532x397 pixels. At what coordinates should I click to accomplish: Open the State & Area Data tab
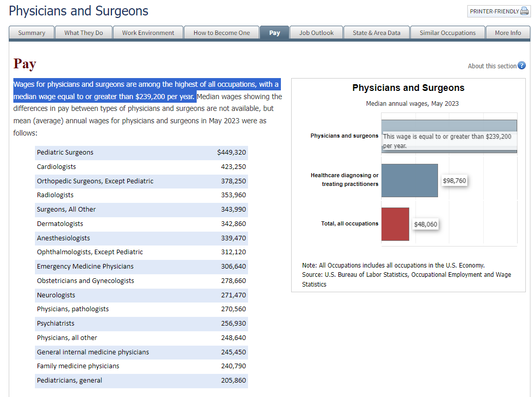pyautogui.click(x=376, y=33)
